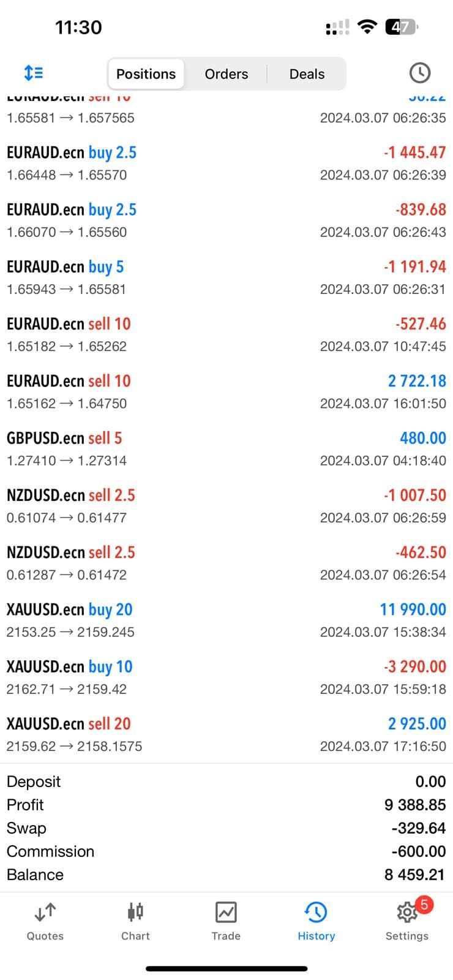The image size is (453, 980).
Task: Tap the Balance summary row
Action: tap(226, 875)
